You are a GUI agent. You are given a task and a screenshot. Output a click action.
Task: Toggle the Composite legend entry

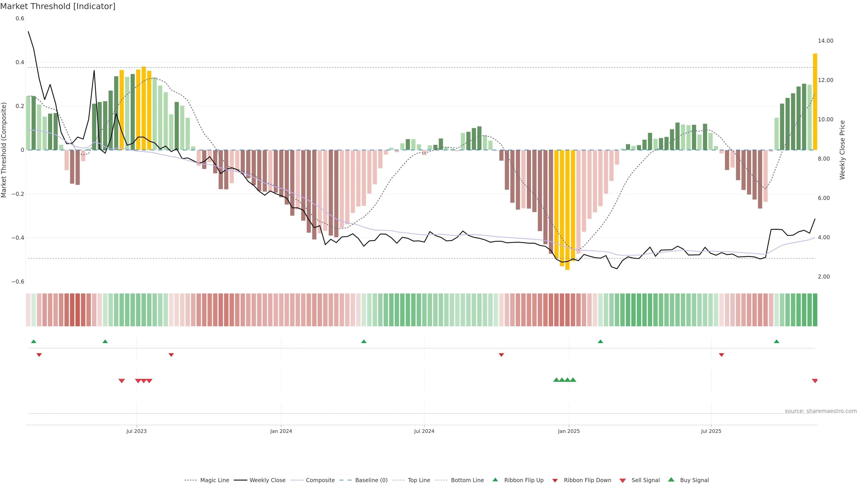320,480
